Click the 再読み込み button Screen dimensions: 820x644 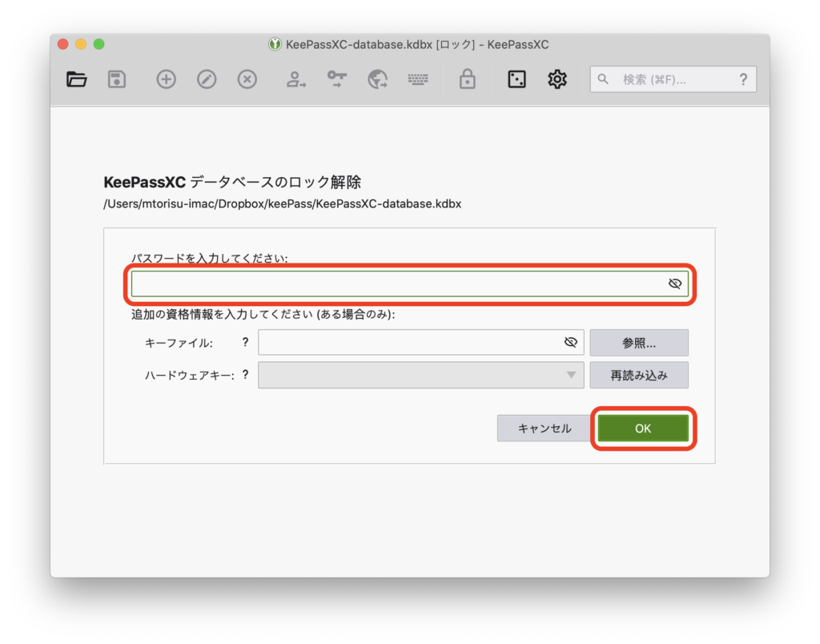(638, 375)
